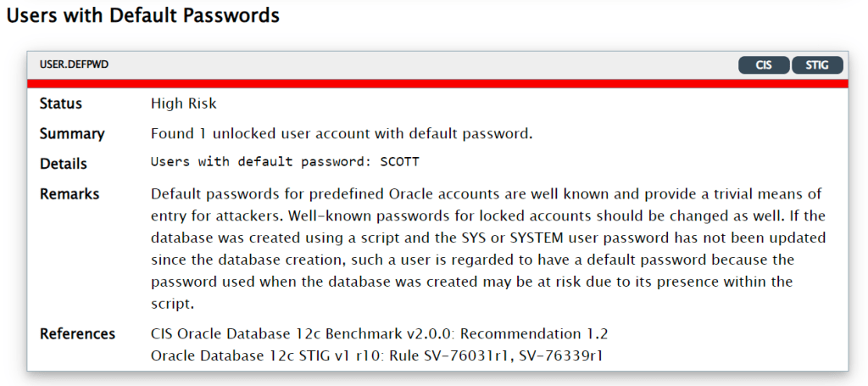Click the References field label

tap(77, 333)
